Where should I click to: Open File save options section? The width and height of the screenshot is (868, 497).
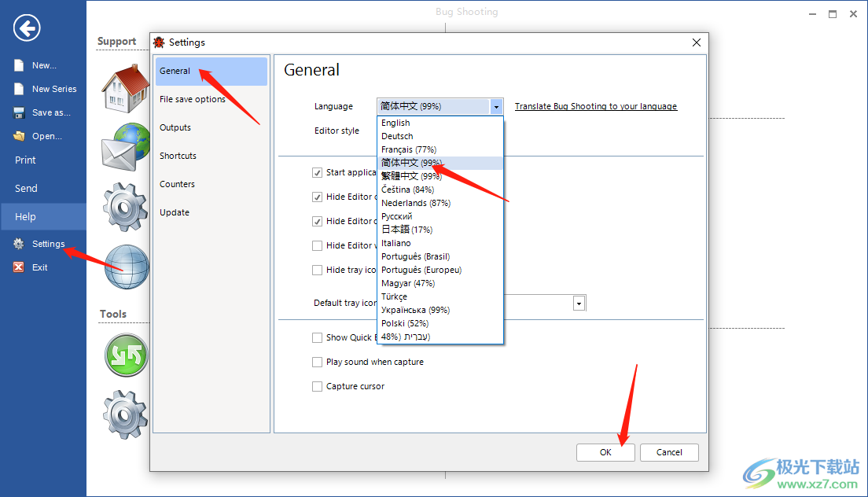pos(211,99)
